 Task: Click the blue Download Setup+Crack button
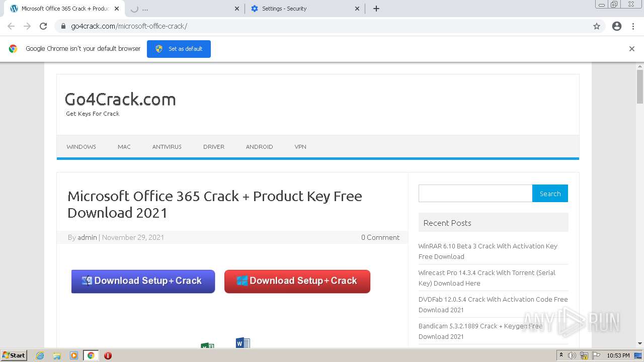point(143,281)
